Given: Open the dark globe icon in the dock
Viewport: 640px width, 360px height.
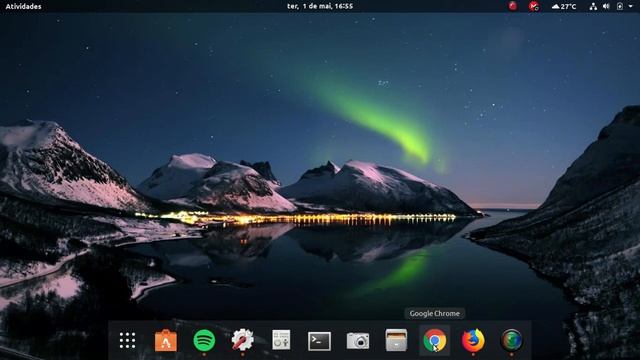Looking at the screenshot, I should [511, 340].
